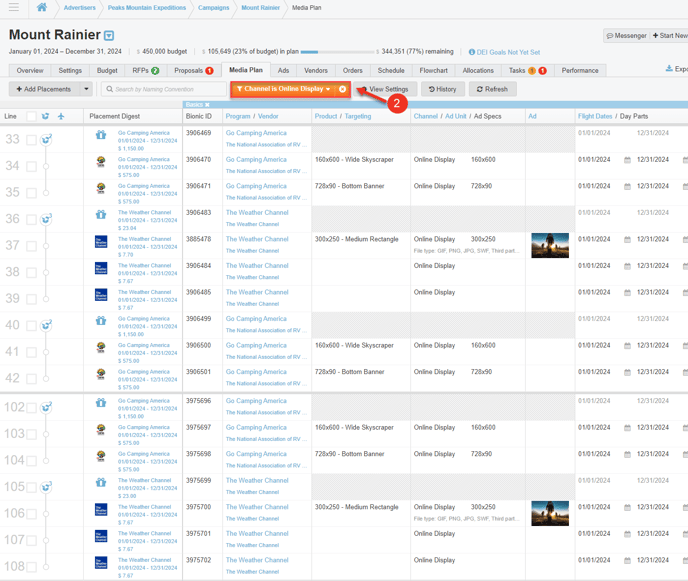This screenshot has height=581, width=688.
Task: Check the box for line 33
Action: click(x=31, y=140)
